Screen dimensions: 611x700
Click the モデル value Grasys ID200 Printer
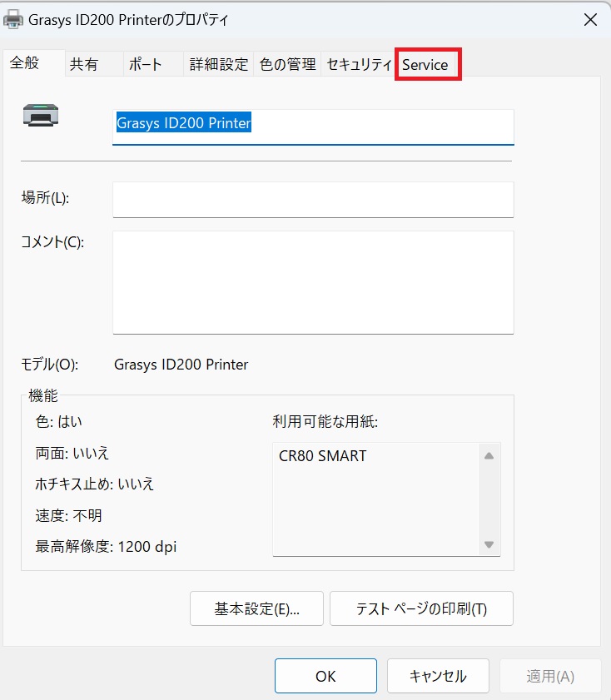tap(181, 365)
